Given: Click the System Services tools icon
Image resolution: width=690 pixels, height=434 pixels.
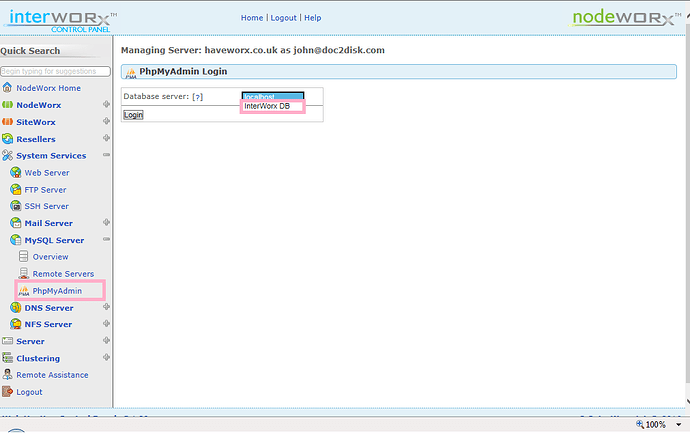Looking at the screenshot, I should tap(7, 155).
